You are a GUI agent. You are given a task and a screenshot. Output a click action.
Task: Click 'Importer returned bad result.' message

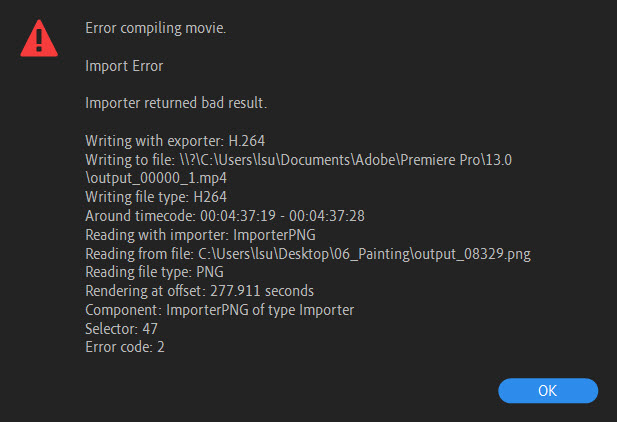(176, 103)
